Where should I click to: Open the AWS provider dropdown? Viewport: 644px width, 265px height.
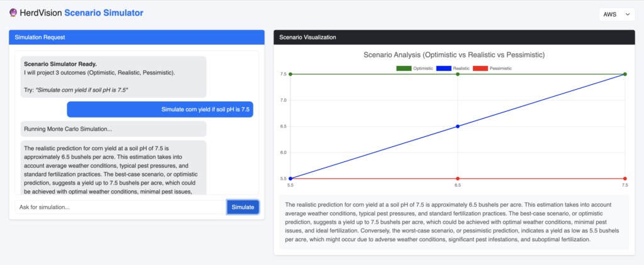617,14
